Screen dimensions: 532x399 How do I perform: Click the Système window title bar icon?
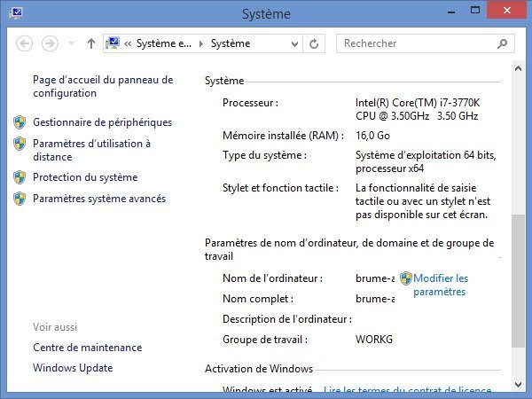[x=16, y=13]
